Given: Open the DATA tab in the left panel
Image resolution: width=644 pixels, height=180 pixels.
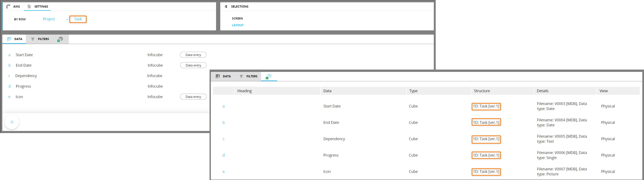Looking at the screenshot, I should click(14, 39).
